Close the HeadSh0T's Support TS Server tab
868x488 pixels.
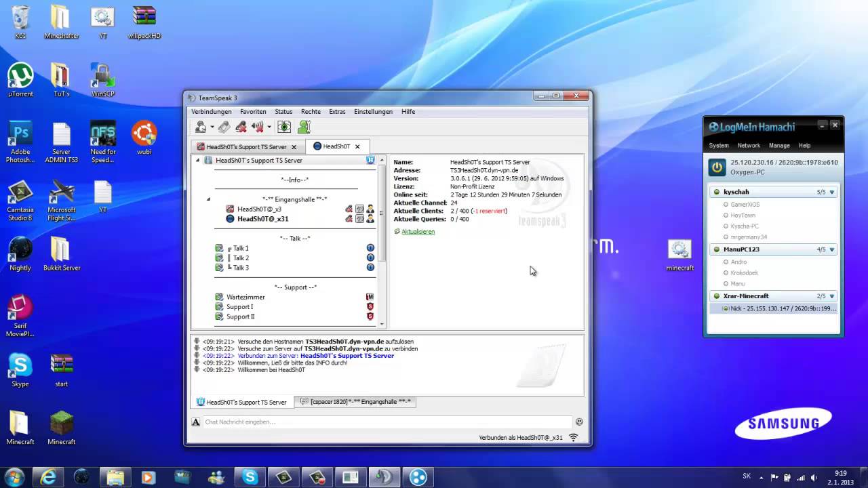(294, 146)
